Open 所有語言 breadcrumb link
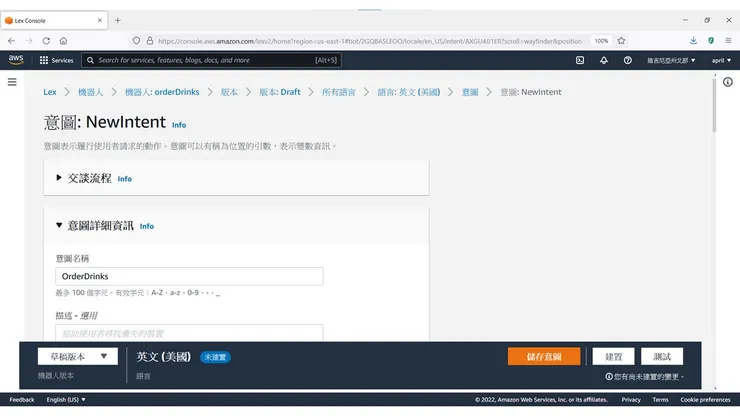Viewport: 740px width, 416px height. pyautogui.click(x=338, y=92)
